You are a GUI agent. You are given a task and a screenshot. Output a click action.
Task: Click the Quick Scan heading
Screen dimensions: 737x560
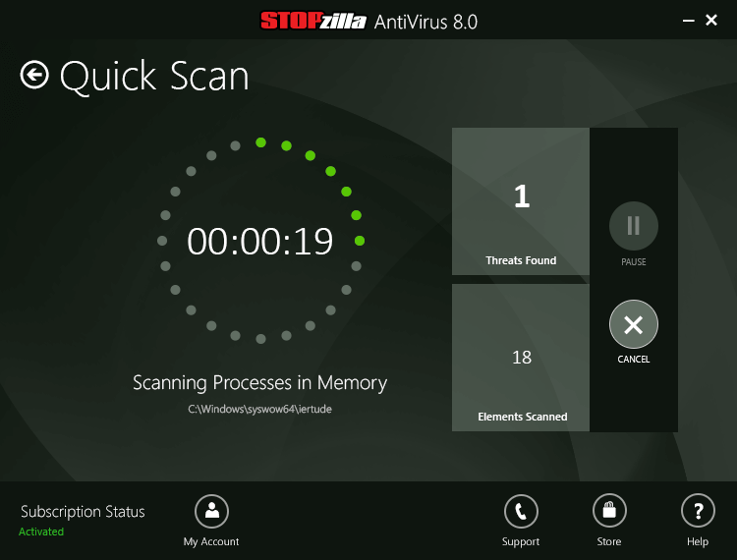coord(154,77)
